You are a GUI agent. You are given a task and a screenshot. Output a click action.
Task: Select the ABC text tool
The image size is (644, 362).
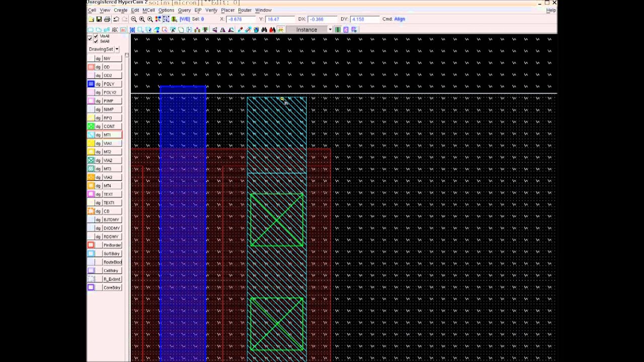[115, 30]
